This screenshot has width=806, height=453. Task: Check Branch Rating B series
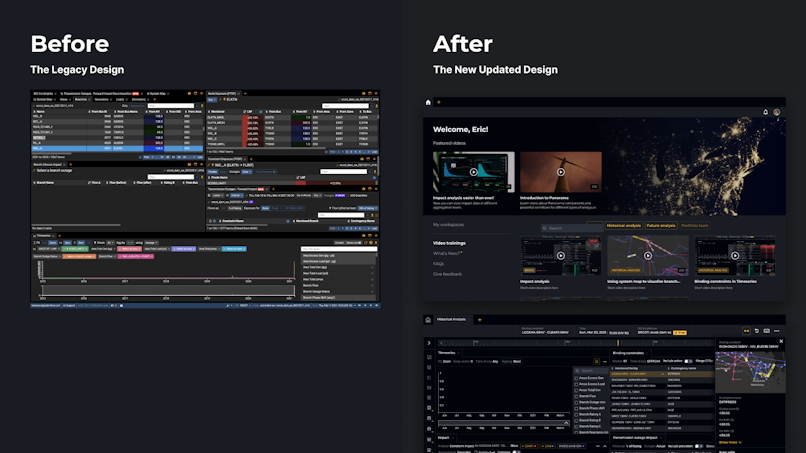(x=576, y=421)
